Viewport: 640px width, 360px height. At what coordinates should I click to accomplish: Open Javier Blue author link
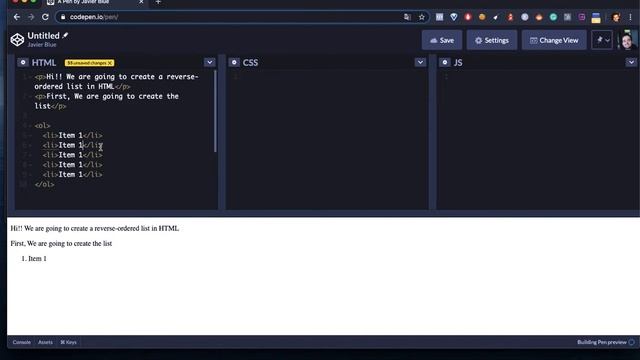tap(42, 45)
